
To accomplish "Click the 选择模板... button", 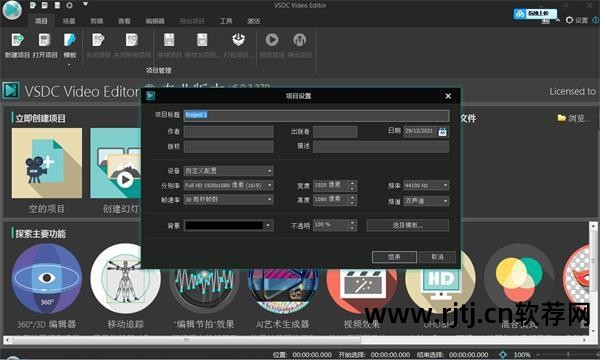I will tap(408, 225).
